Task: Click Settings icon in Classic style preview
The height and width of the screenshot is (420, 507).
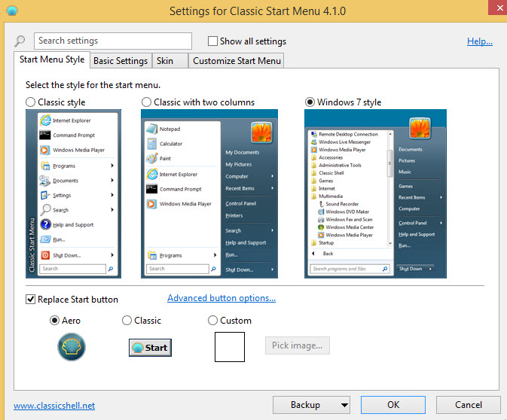Action: (x=45, y=195)
